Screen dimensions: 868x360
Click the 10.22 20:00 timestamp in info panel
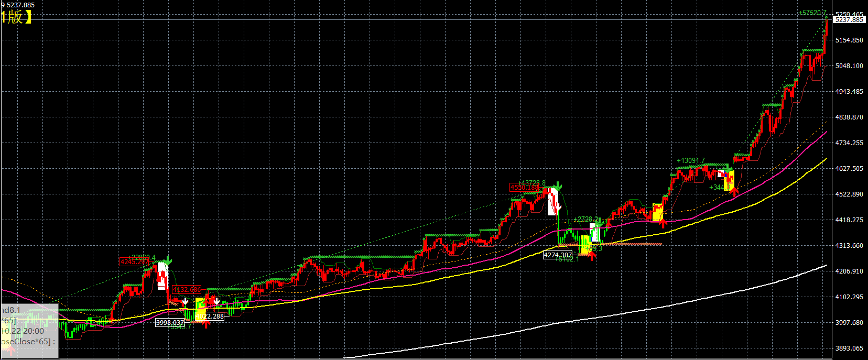point(22,331)
